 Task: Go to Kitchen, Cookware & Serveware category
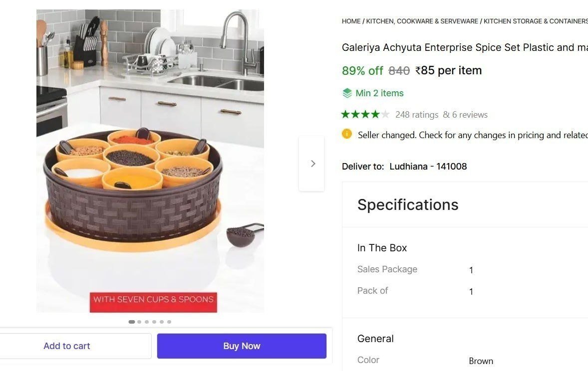click(x=422, y=21)
